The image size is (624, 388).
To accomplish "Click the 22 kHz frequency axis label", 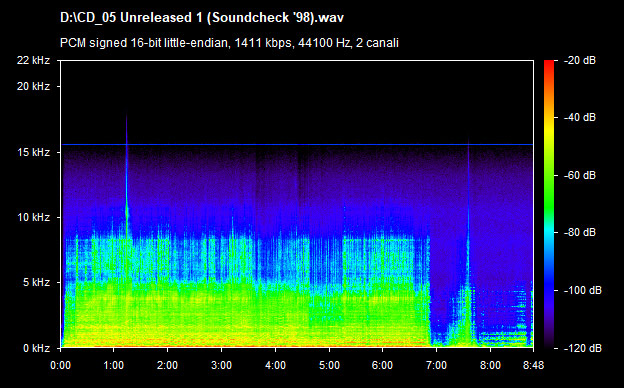I will click(33, 60).
